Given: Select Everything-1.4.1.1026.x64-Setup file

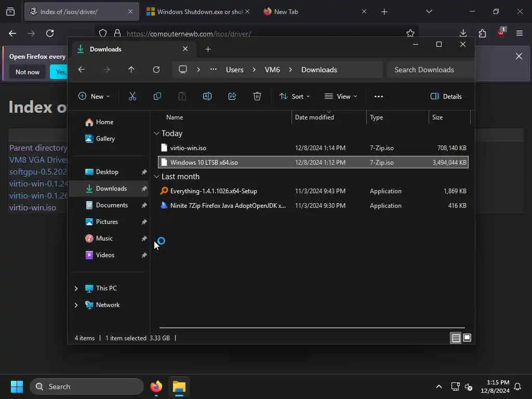Looking at the screenshot, I should click(x=313, y=191).
